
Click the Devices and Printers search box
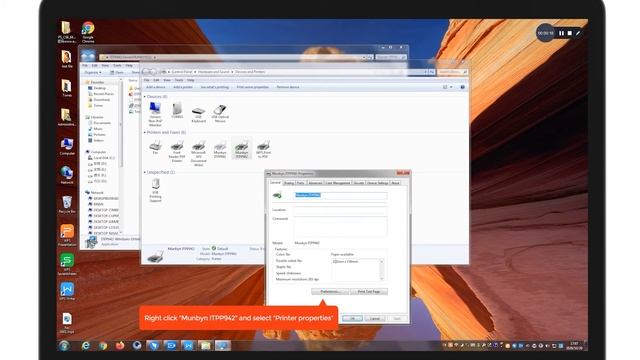pos(453,72)
